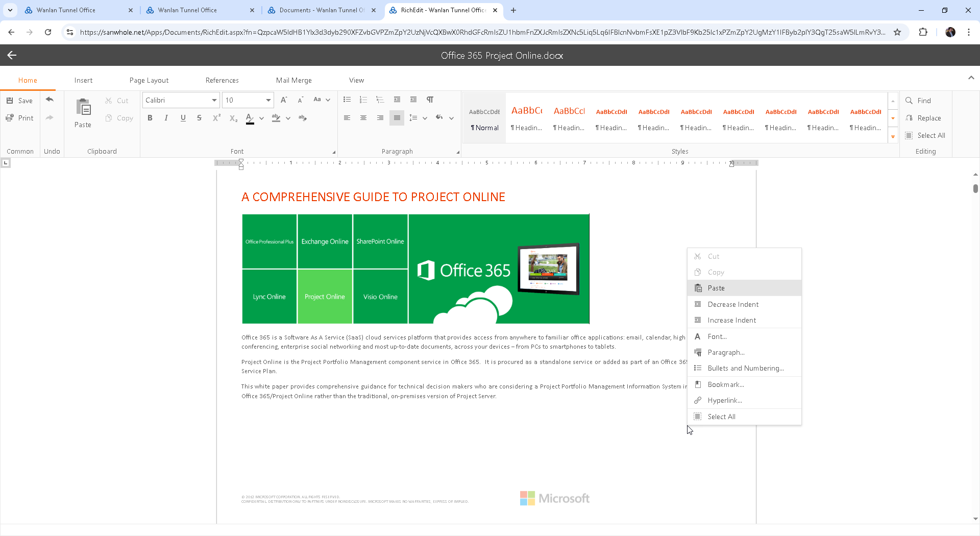Click the font color swatch button

coord(250,118)
